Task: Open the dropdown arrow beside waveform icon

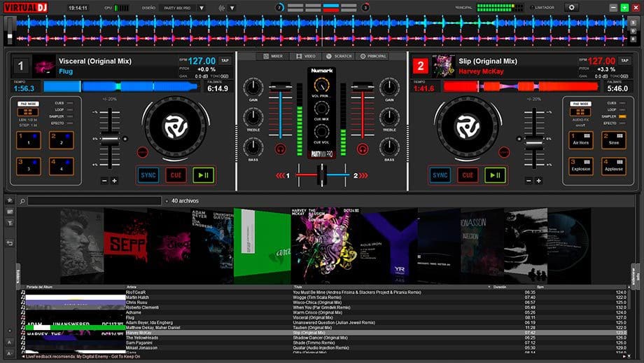Action: pyautogui.click(x=232, y=8)
